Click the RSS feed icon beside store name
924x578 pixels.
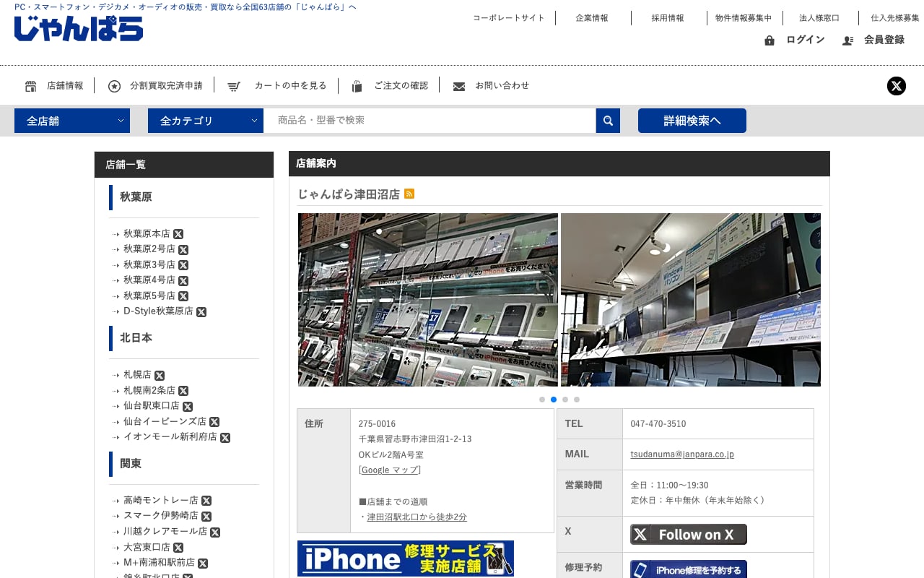[409, 194]
